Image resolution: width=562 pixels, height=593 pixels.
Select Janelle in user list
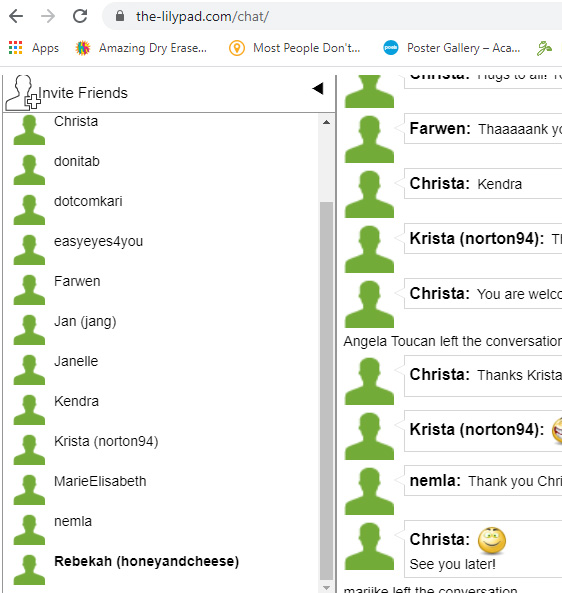pos(76,361)
